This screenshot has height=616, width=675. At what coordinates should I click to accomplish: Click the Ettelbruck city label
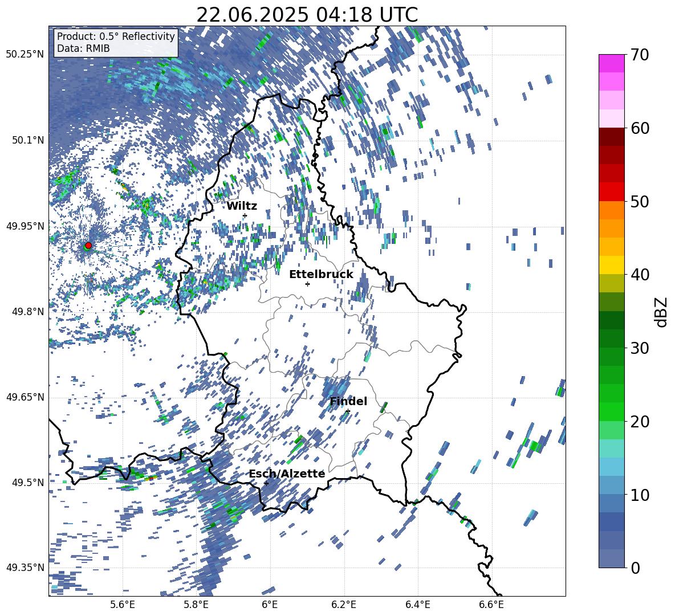(x=321, y=275)
